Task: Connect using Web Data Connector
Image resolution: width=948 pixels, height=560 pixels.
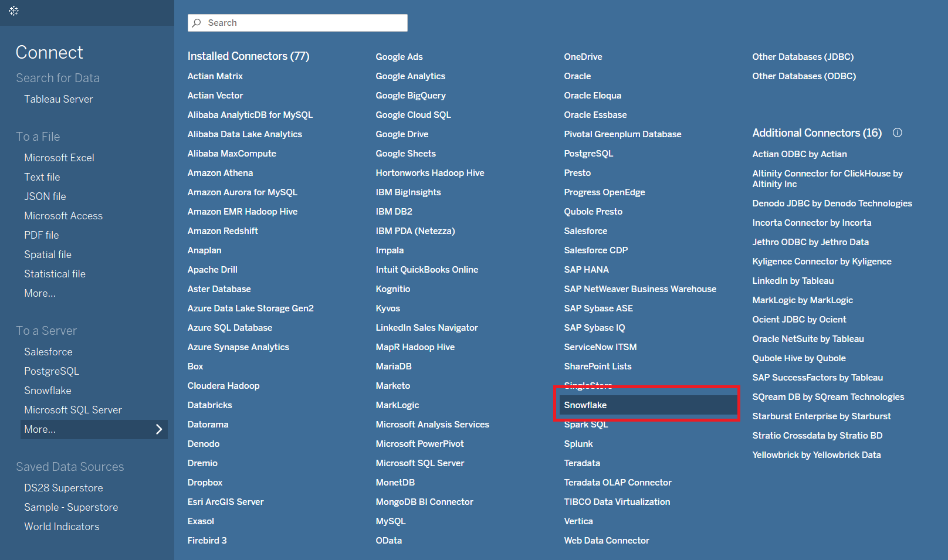Action: 607,541
